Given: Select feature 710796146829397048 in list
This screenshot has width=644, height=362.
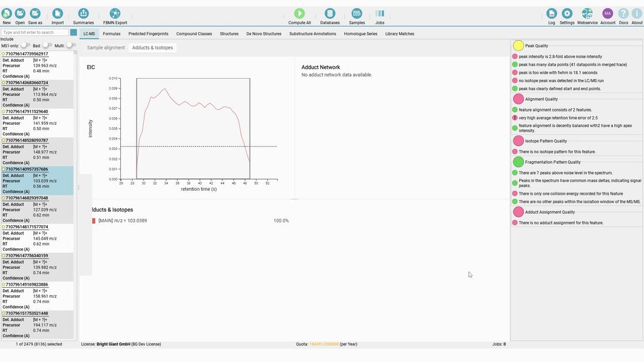Looking at the screenshot, I should 37,209.
